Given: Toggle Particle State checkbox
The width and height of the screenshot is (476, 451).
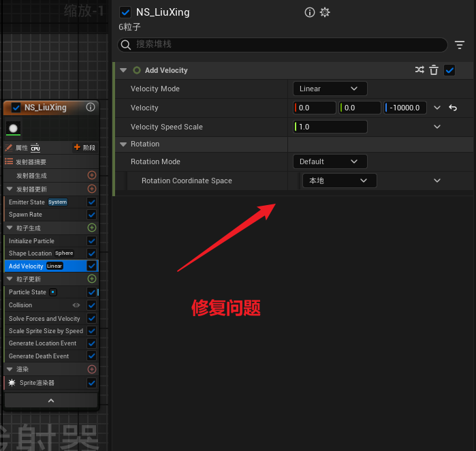Looking at the screenshot, I should coord(92,292).
